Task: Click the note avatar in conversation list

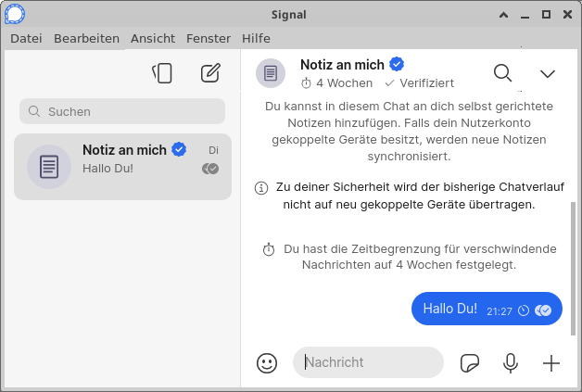Action: click(x=49, y=167)
